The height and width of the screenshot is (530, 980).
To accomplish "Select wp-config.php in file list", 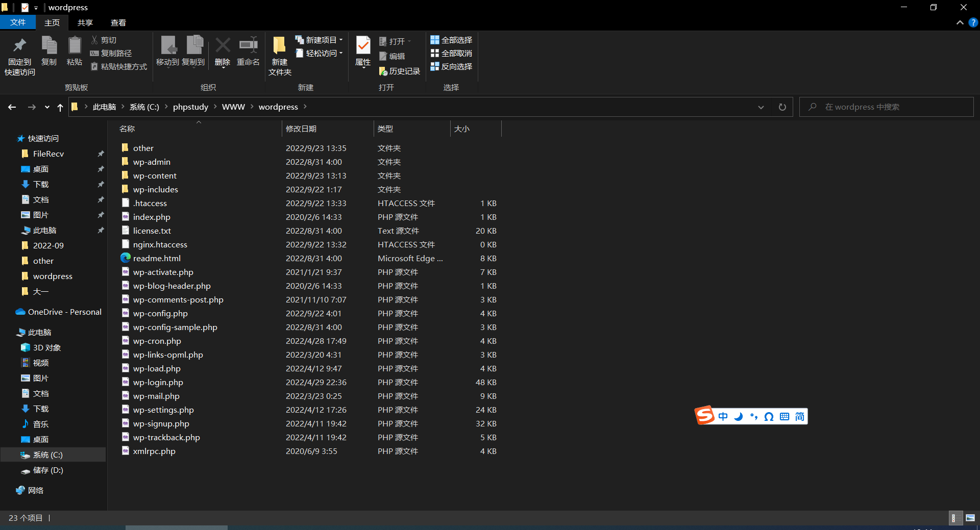I will (160, 314).
